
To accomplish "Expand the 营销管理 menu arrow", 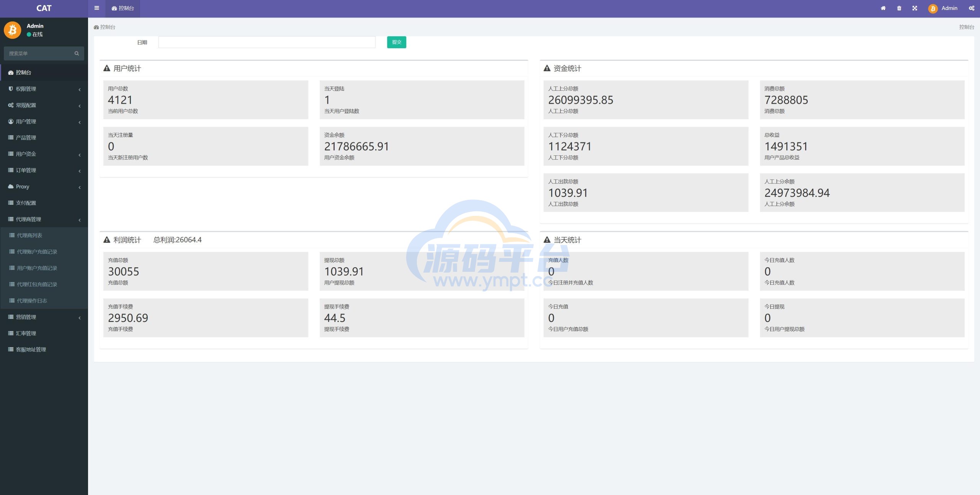I will pyautogui.click(x=80, y=318).
